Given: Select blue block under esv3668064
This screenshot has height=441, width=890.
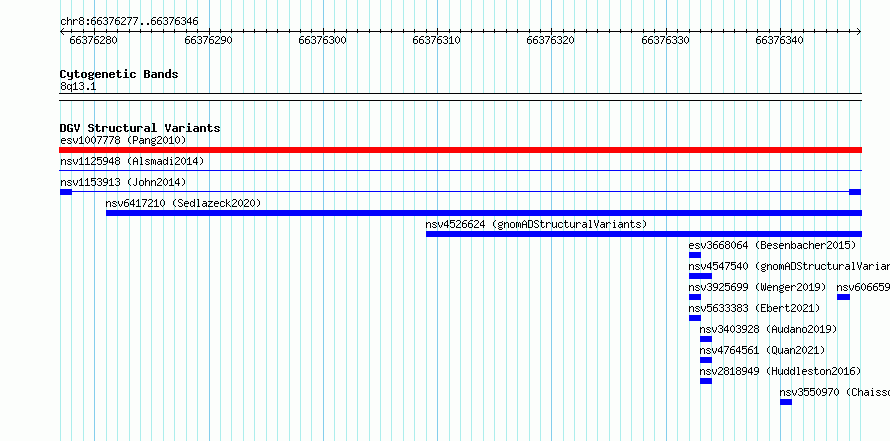Looking at the screenshot, I should click(695, 255).
